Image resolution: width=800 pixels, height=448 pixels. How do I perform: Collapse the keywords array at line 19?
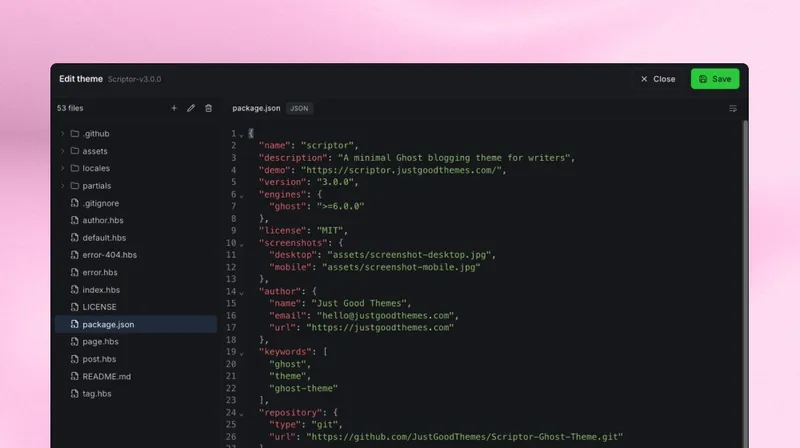click(x=241, y=354)
